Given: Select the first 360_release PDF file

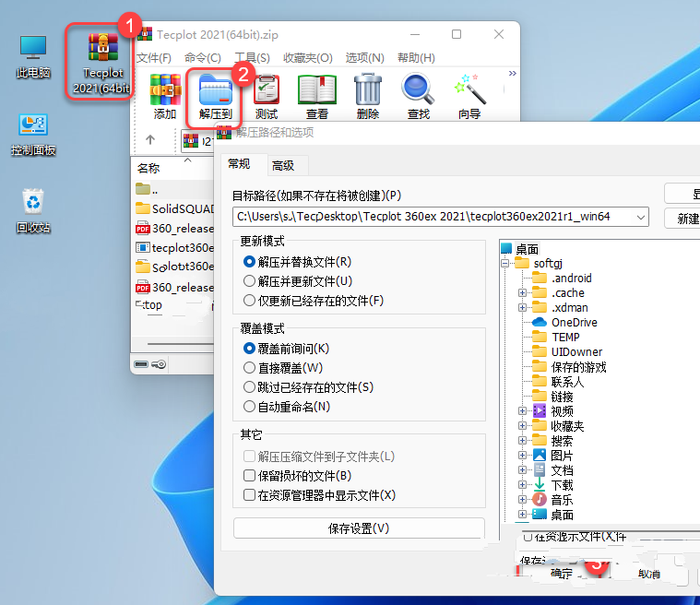Looking at the screenshot, I should point(174,228).
